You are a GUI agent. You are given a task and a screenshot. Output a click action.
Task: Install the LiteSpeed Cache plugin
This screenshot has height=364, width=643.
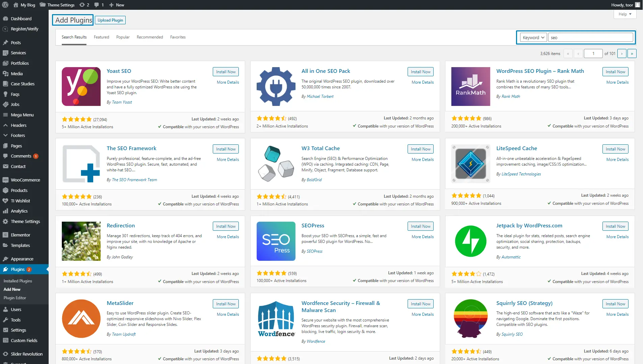(615, 149)
